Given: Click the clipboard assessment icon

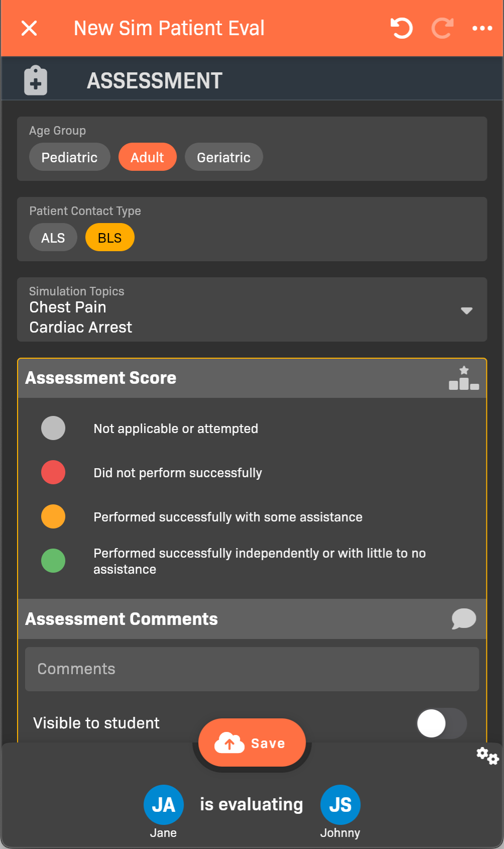Looking at the screenshot, I should tap(36, 80).
